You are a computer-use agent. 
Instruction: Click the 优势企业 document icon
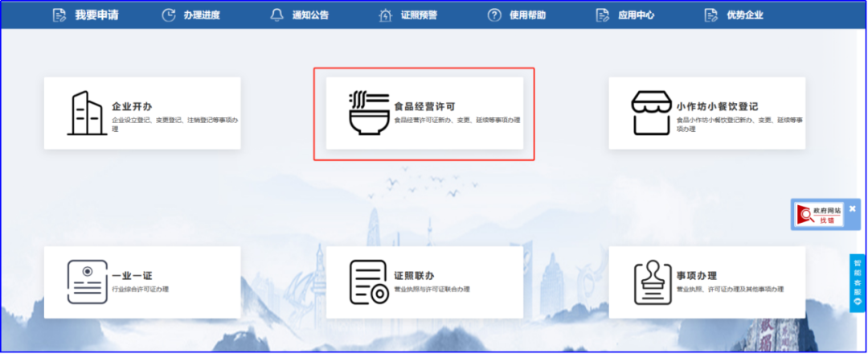tap(711, 15)
